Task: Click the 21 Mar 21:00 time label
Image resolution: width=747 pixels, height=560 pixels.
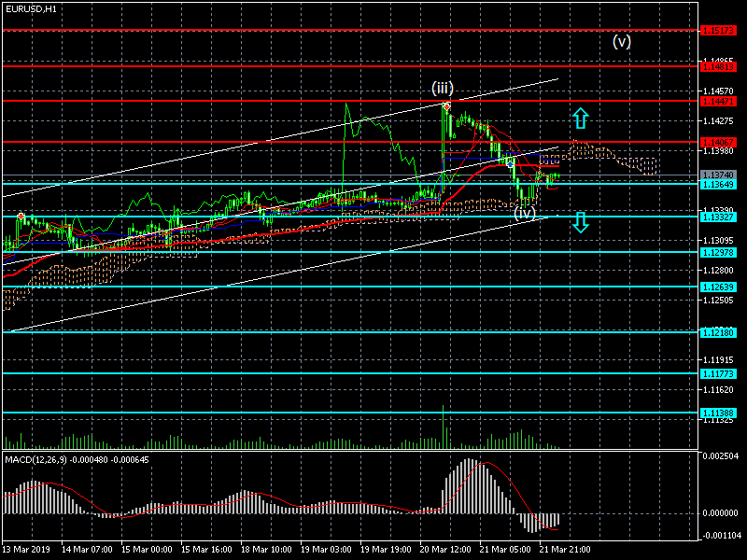Action: pyautogui.click(x=565, y=550)
